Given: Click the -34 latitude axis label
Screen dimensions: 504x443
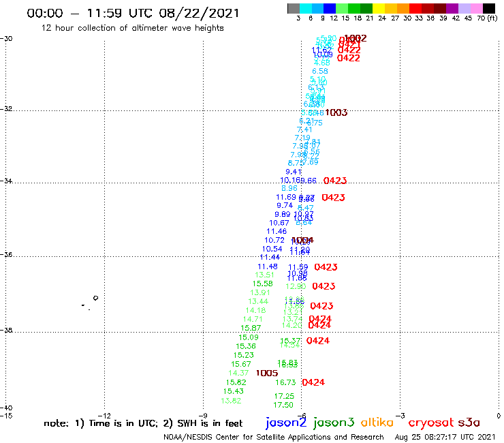Looking at the screenshot, I should tap(6, 181).
